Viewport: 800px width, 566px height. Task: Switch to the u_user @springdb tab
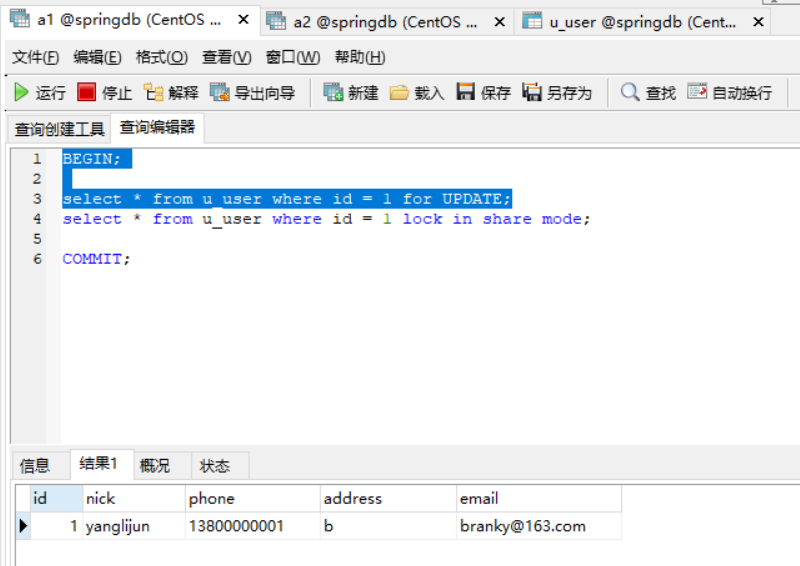(x=642, y=22)
